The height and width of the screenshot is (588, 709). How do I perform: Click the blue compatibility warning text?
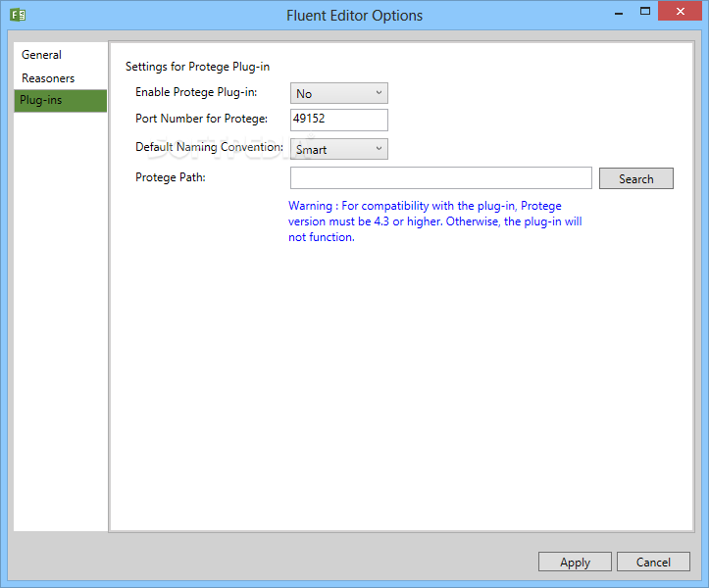[435, 221]
